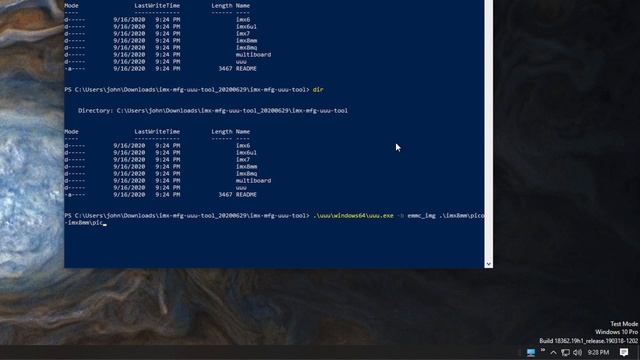Open the Action Center notifications icon
The height and width of the screenshot is (360, 640).
624,352
